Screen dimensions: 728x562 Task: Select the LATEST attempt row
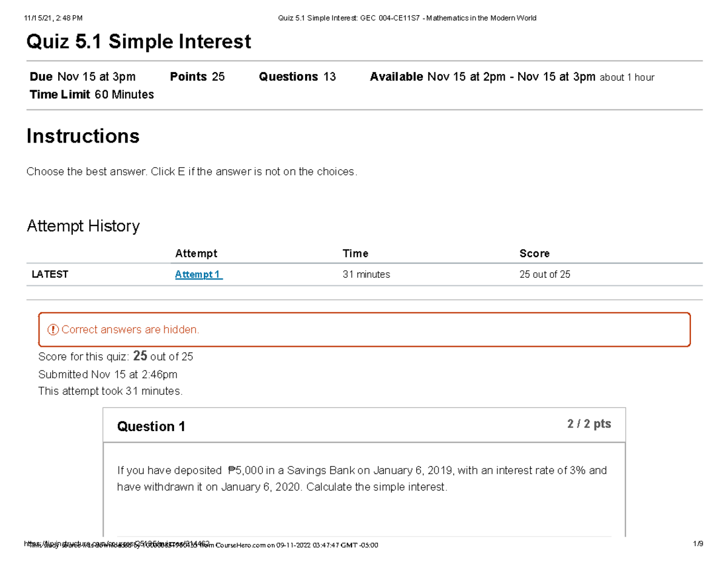point(50,274)
